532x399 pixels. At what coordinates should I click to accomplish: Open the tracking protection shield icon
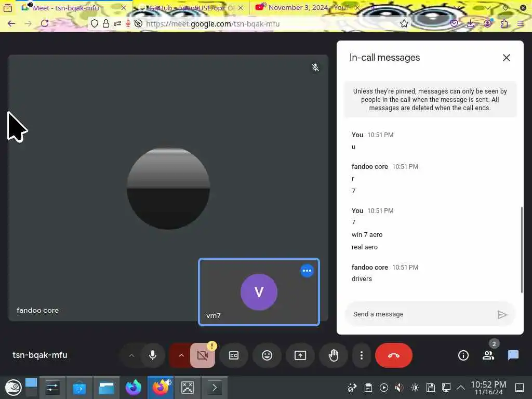95,23
